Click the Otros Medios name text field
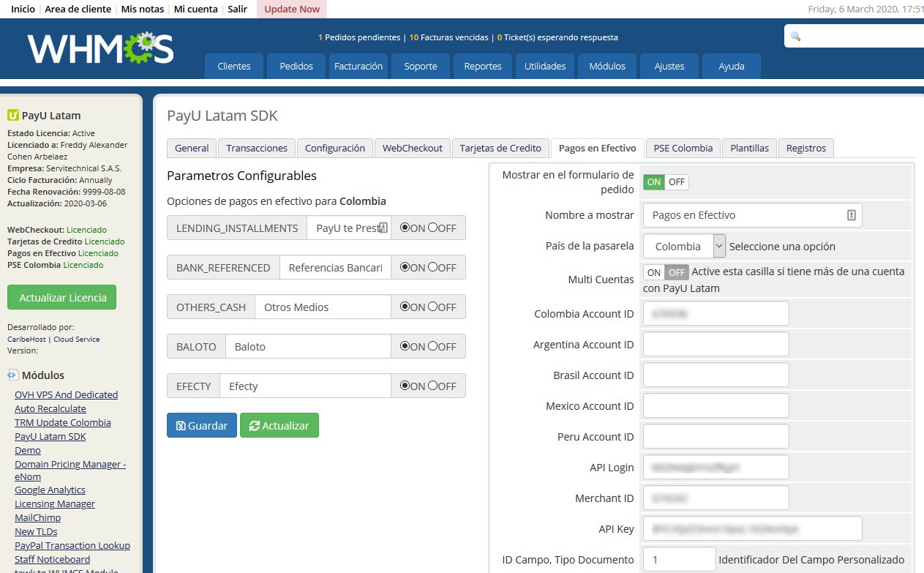The image size is (924, 573). pyautogui.click(x=323, y=307)
